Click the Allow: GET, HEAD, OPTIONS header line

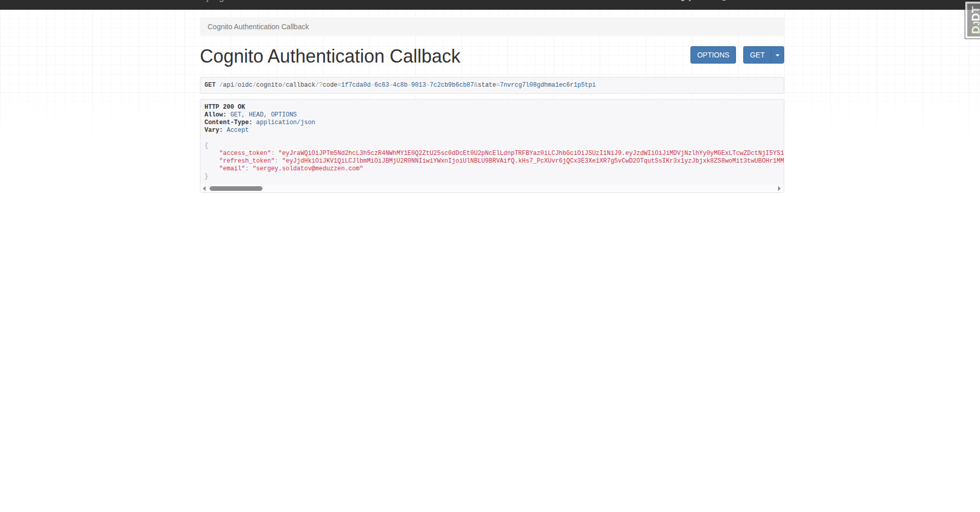251,114
